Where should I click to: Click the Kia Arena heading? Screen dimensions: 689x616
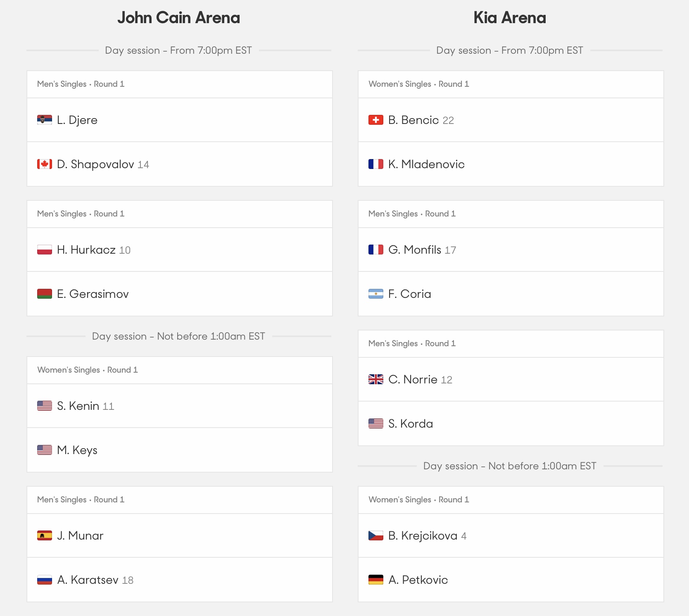tap(510, 18)
